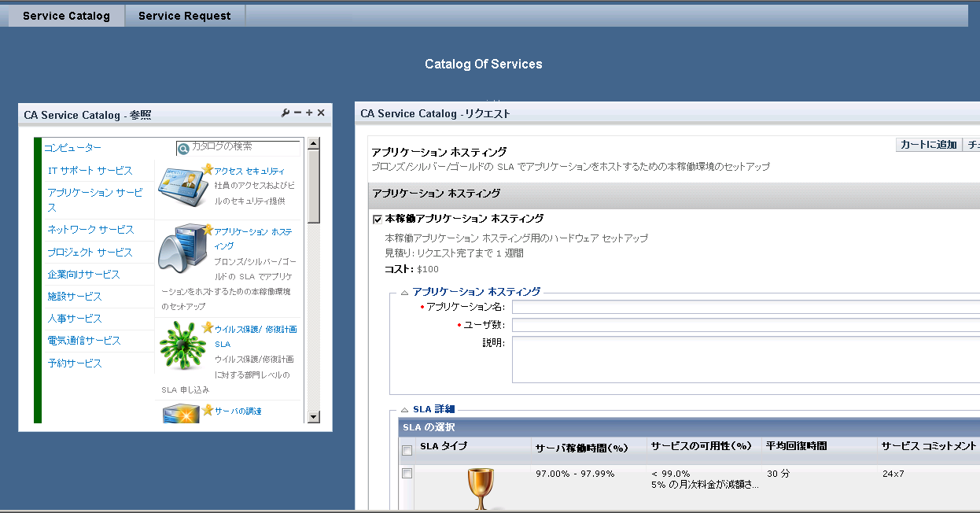This screenshot has height=513, width=980.
Task: Switch to the Service Request tab
Action: (184, 15)
